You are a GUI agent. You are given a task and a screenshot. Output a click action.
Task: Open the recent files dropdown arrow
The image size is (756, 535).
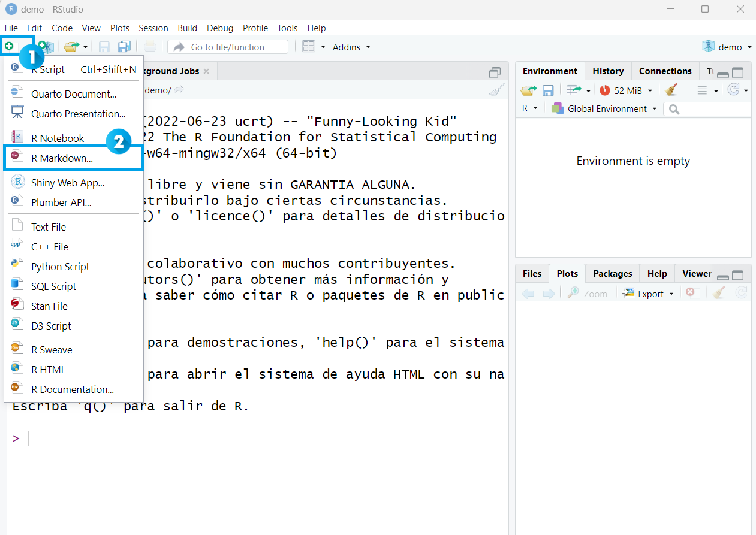point(85,47)
